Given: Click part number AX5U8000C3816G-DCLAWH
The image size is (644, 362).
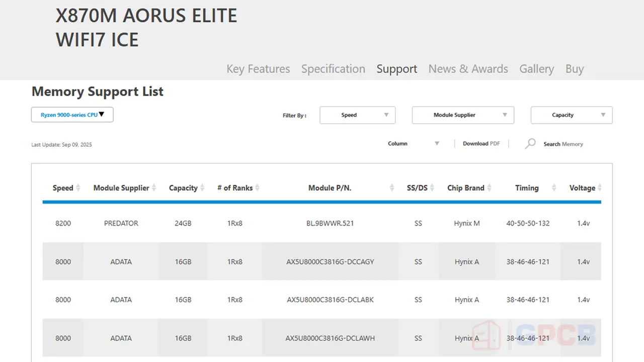Looking at the screenshot, I should 330,338.
